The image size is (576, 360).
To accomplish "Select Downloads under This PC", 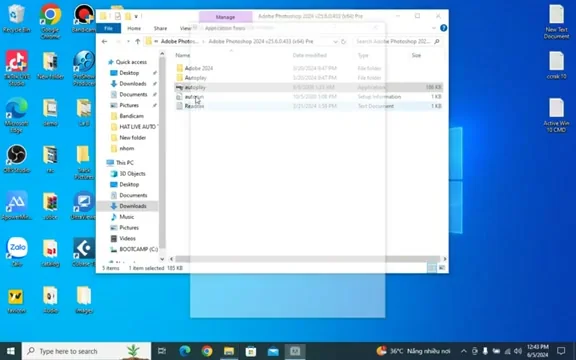I will tap(133, 206).
